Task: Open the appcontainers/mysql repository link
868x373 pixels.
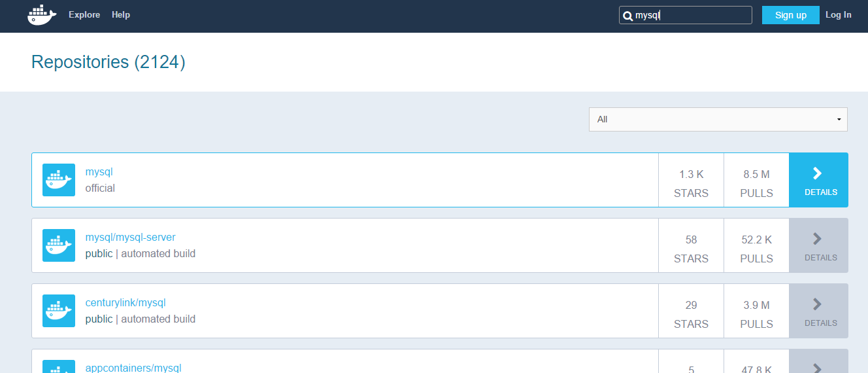Action: (133, 368)
